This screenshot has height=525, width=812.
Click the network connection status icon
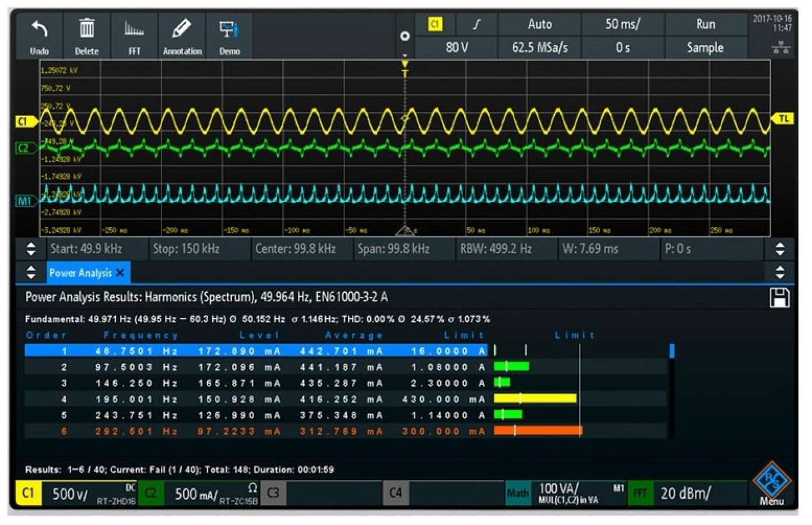[781, 48]
